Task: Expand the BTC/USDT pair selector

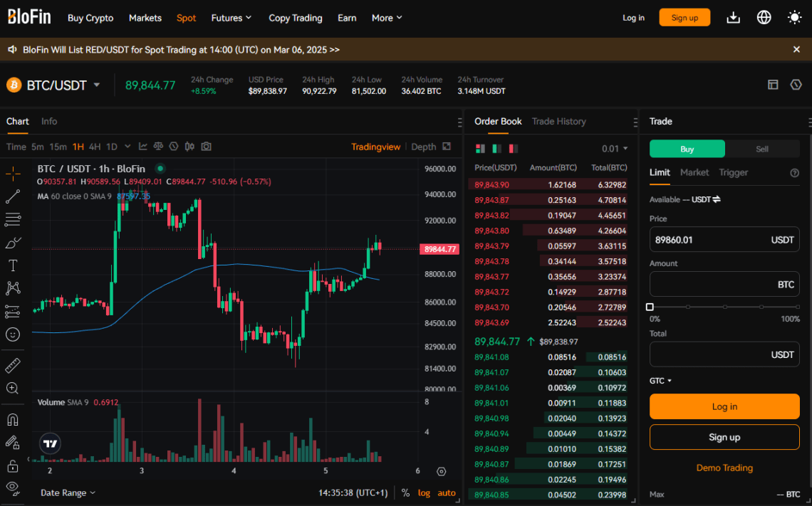Action: click(x=97, y=85)
